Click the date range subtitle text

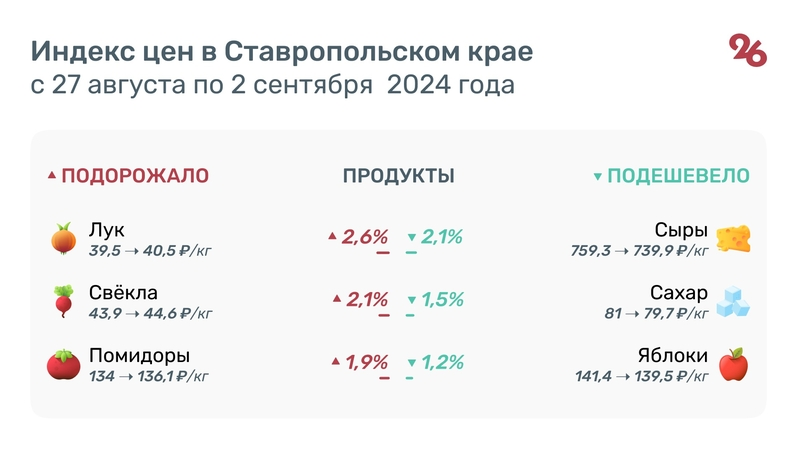[x=273, y=85]
